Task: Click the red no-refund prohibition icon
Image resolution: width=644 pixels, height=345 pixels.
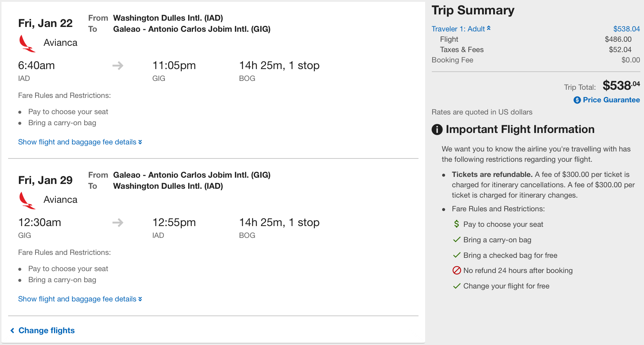Action: click(x=457, y=270)
